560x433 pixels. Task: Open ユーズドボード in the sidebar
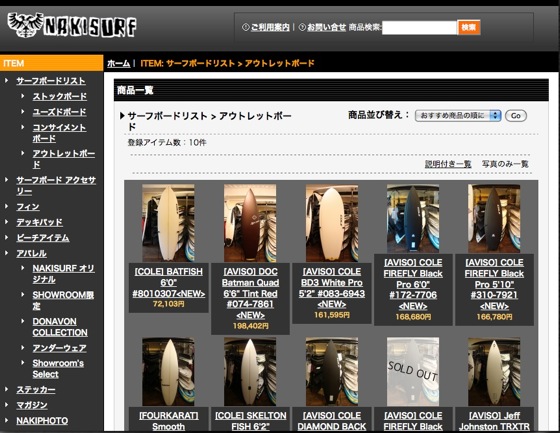click(x=59, y=112)
